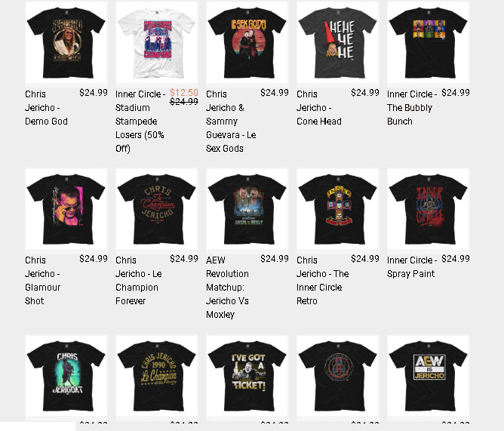The image size is (504, 431).
Task: Open the Chris Jerigoat shirt image
Action: (x=66, y=376)
